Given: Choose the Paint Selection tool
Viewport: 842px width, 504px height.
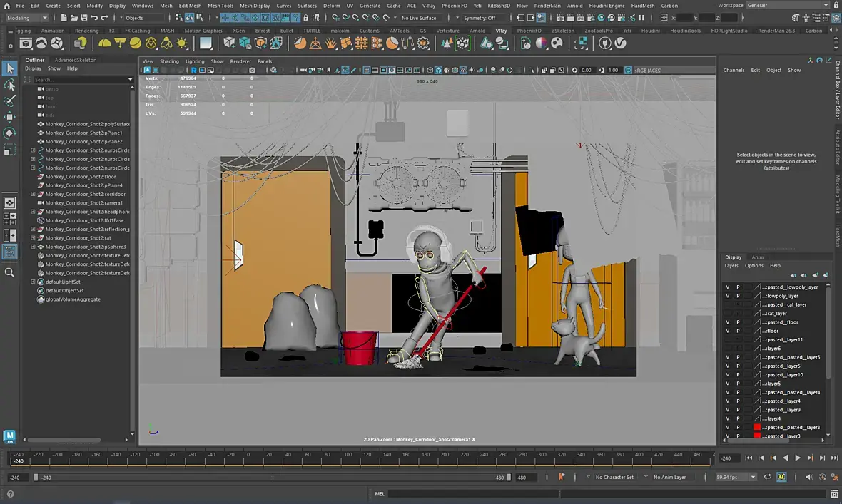Looking at the screenshot, I should point(9,101).
